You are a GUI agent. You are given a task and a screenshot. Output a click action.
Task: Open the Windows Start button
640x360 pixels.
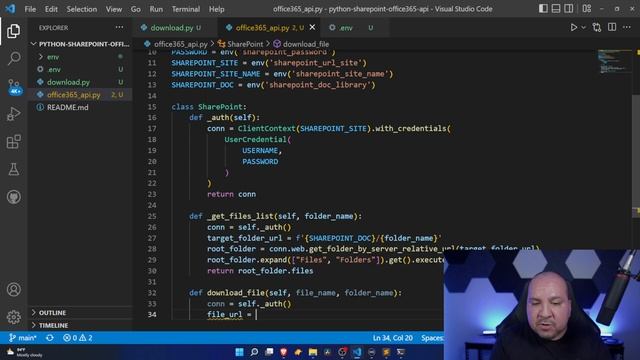pyautogui.click(x=240, y=352)
